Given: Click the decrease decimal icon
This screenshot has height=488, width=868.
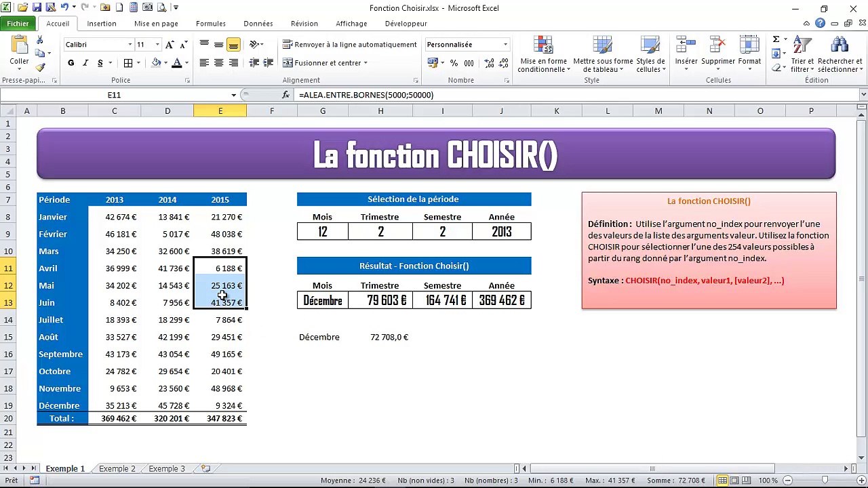Looking at the screenshot, I should (x=502, y=63).
